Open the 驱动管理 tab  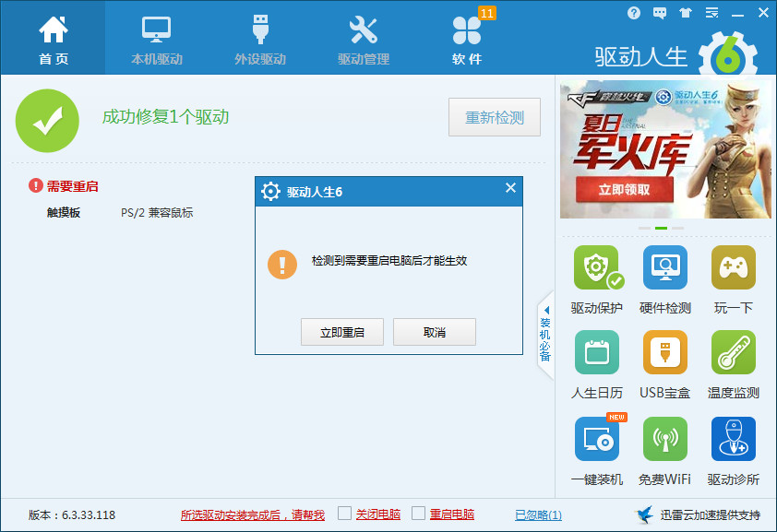[362, 37]
